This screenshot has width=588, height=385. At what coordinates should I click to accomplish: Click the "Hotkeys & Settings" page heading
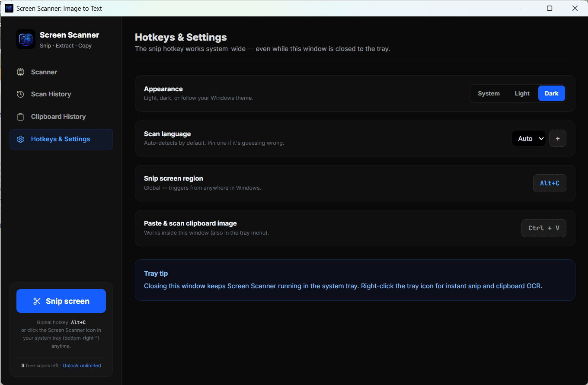(x=181, y=37)
